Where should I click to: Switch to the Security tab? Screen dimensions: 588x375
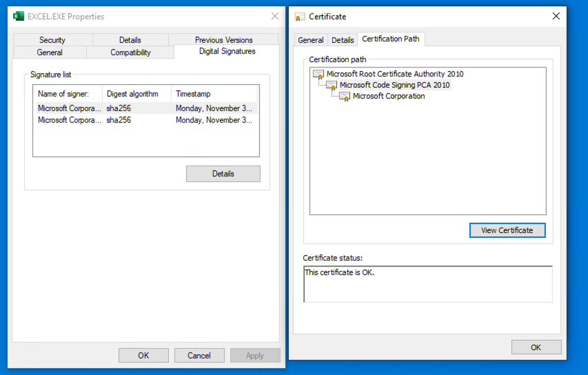pyautogui.click(x=52, y=40)
